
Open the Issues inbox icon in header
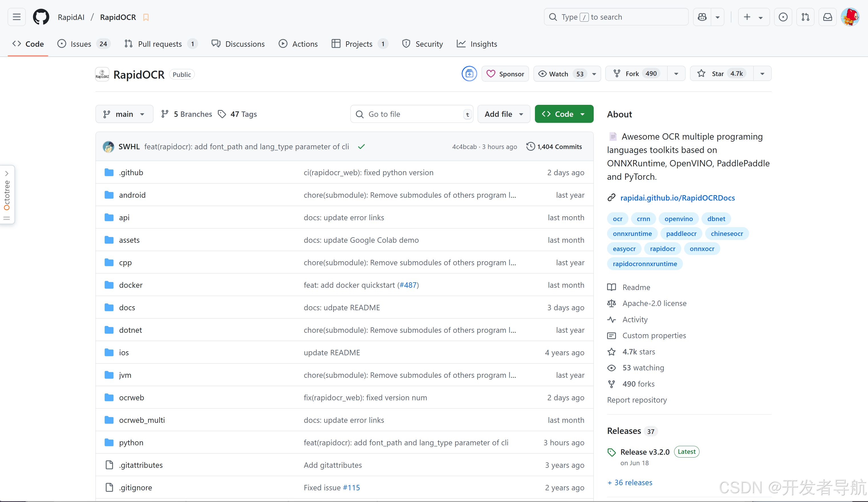(783, 17)
